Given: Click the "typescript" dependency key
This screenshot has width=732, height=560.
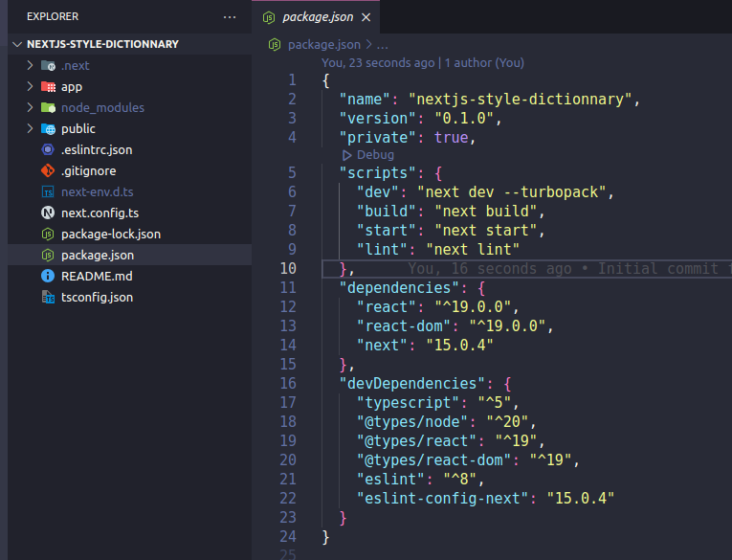Looking at the screenshot, I should [x=408, y=403].
